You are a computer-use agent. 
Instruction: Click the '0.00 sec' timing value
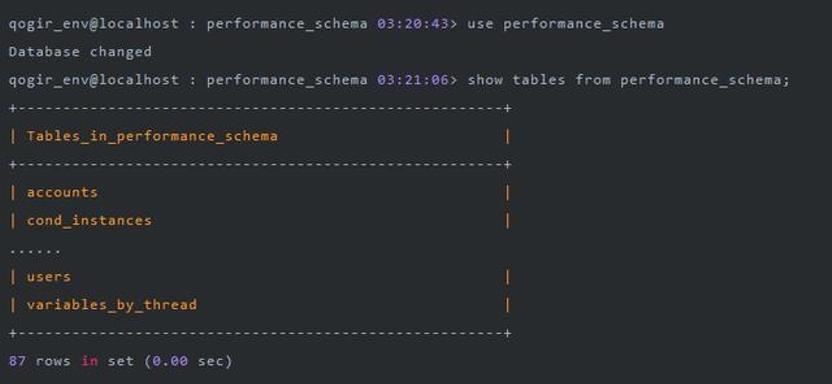(x=188, y=361)
